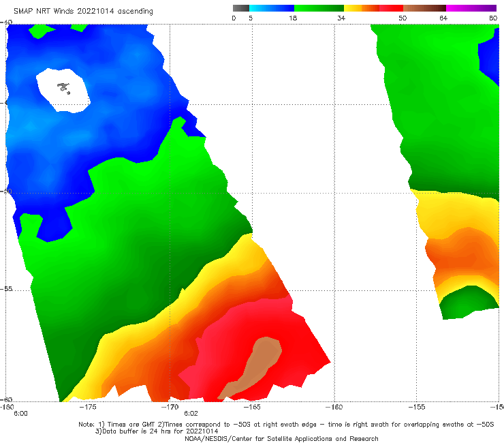Image resolution: width=504 pixels, height=443 pixels.
Task: Click the color bar label "18"
Action: tap(293, 18)
